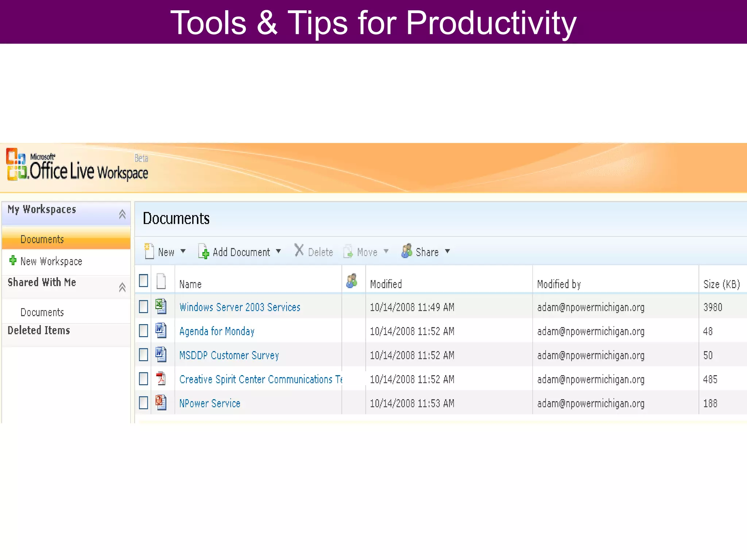This screenshot has width=747, height=560.
Task: Click the Excel file icon for Windows Server 2003 Services
Action: (161, 306)
